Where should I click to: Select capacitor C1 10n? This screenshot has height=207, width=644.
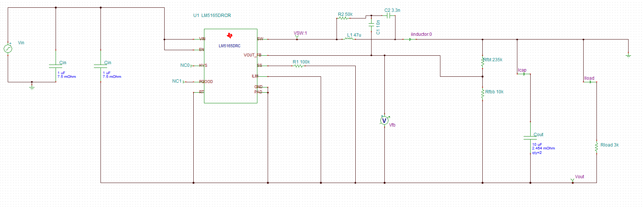coord(371,25)
